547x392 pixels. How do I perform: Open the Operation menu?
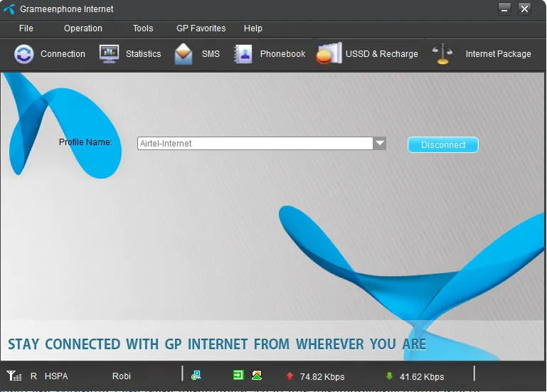83,28
